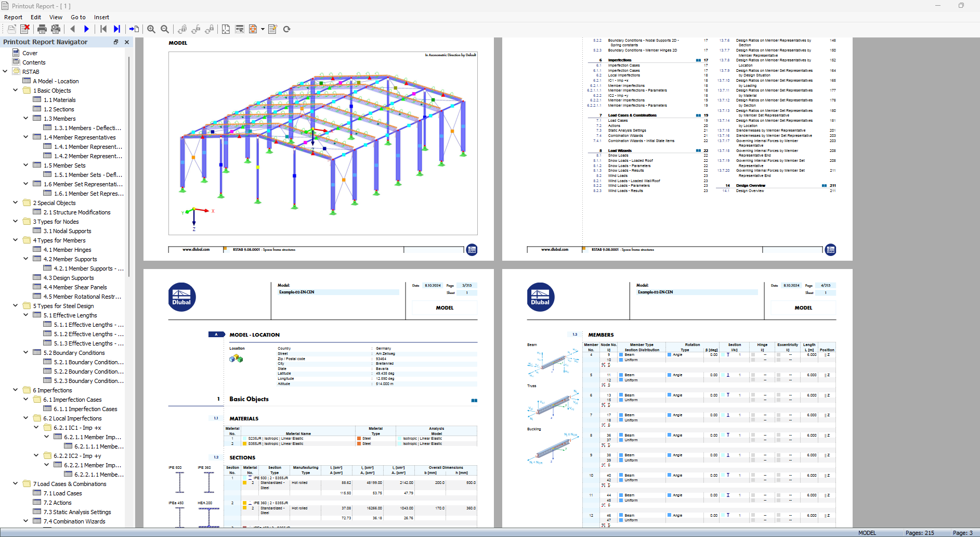Viewport: 980px width, 537px height.
Task: Delete the report using red X icon
Action: click(25, 29)
